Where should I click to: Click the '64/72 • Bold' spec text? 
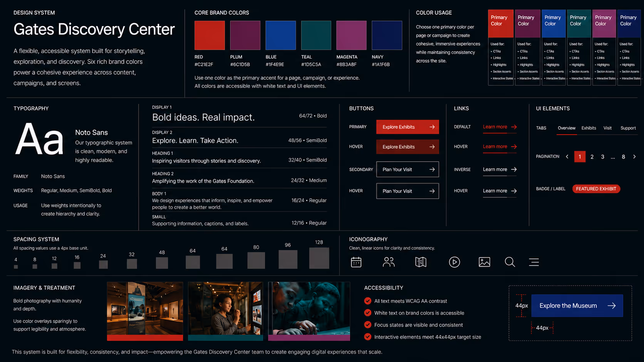313,116
